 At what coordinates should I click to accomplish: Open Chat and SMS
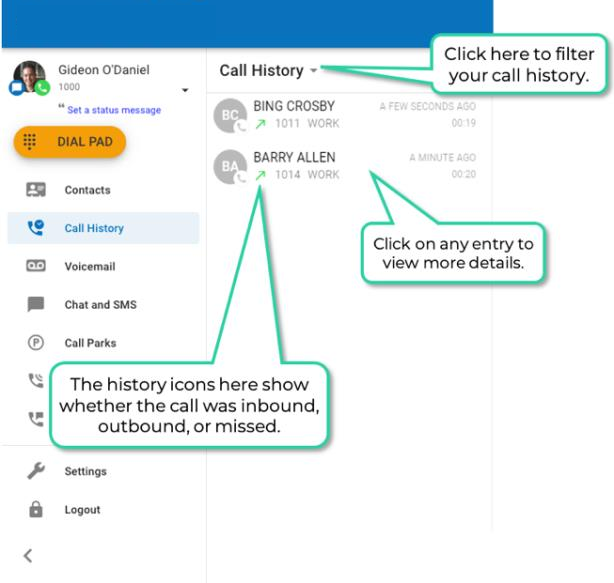pyautogui.click(x=103, y=305)
